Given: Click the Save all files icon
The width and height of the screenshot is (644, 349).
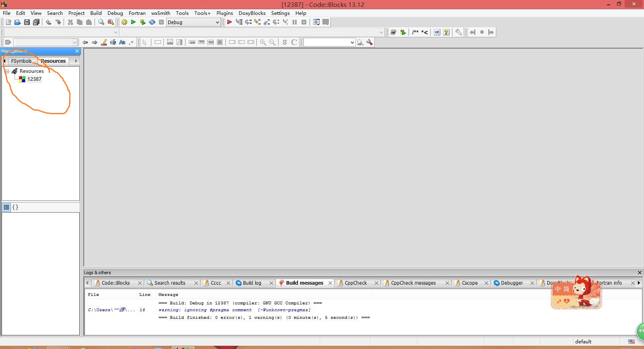Looking at the screenshot, I should pos(36,22).
